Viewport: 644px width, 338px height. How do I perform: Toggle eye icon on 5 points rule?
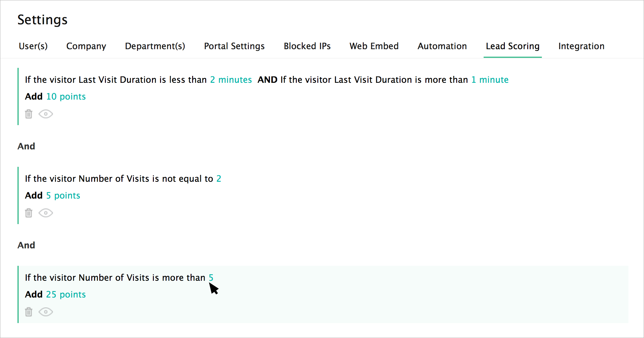(46, 213)
